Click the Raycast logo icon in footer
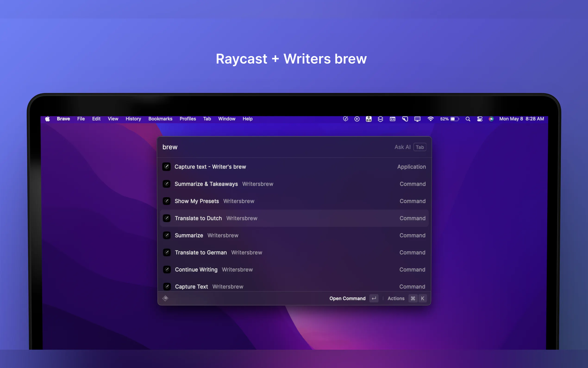Screen dimensions: 588x368 pyautogui.click(x=165, y=298)
